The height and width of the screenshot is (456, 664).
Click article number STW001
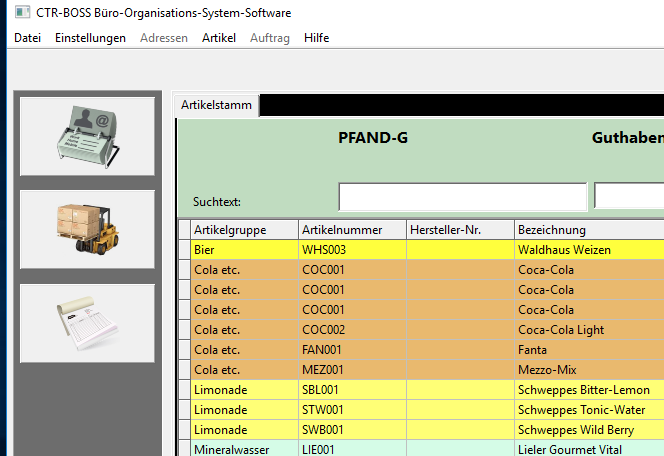coord(352,410)
